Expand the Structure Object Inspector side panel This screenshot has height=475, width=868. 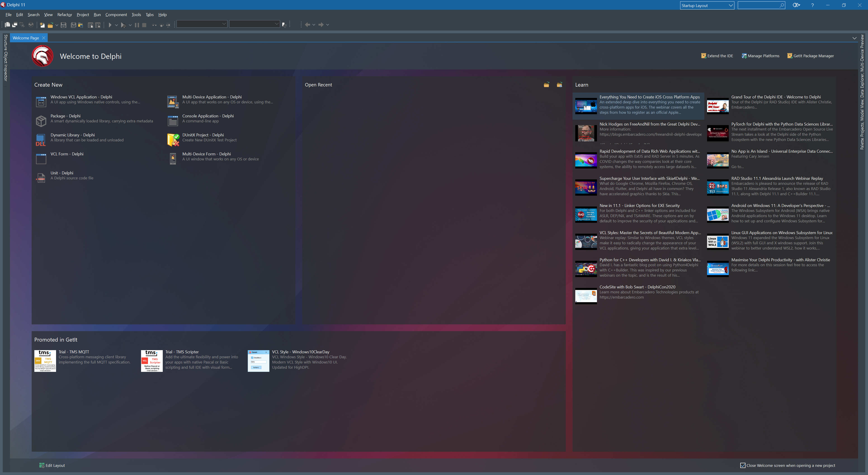(5, 58)
